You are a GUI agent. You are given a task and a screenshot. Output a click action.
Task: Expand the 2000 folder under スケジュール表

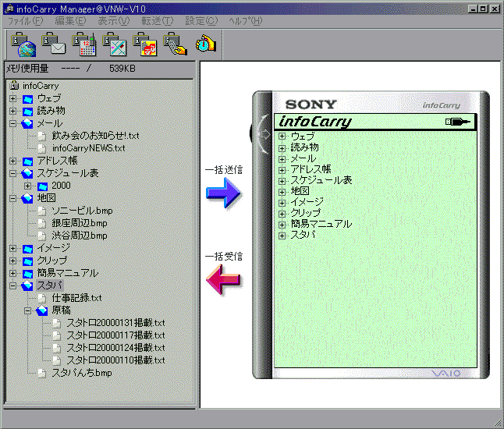pyautogui.click(x=28, y=186)
